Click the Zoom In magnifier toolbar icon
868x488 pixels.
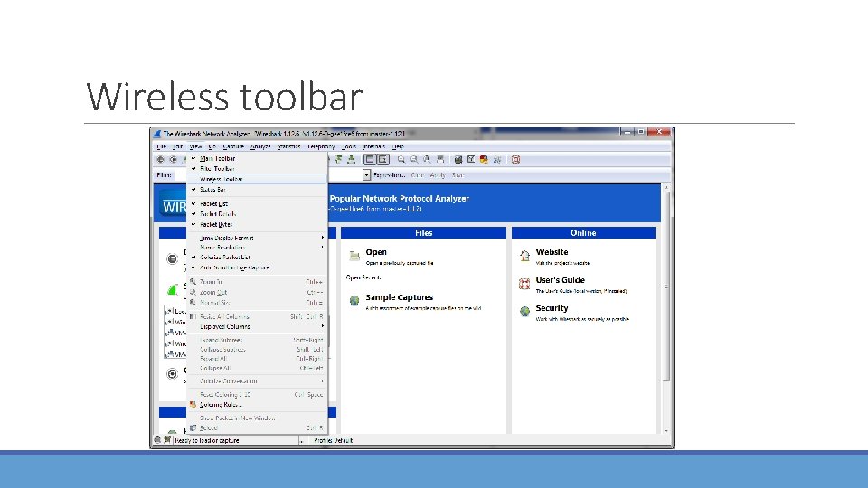tap(401, 159)
